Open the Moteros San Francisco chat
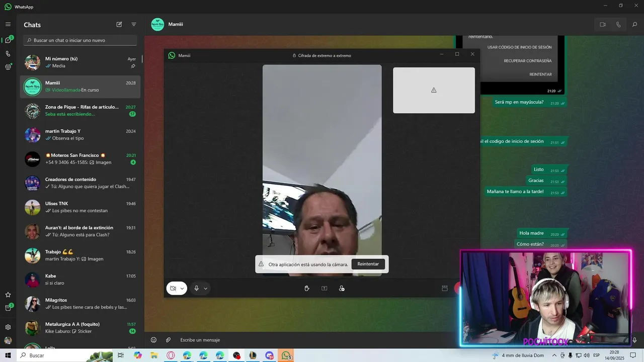The height and width of the screenshot is (362, 644). [80, 159]
